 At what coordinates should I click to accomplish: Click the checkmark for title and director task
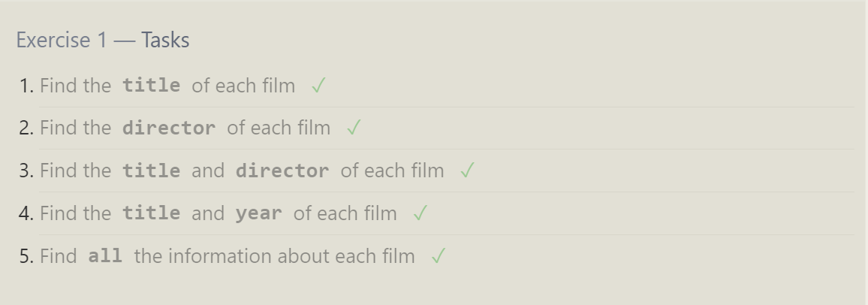[x=467, y=171]
